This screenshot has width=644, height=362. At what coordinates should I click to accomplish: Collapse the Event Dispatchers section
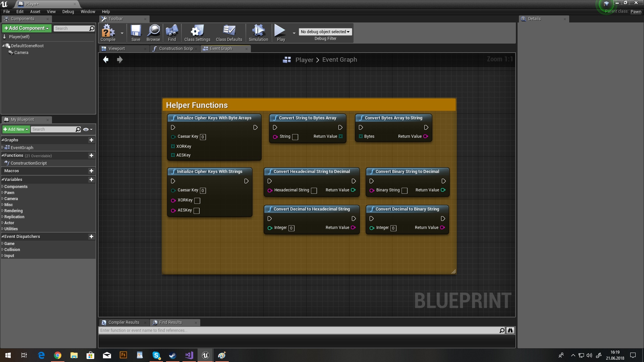[x=3, y=237]
